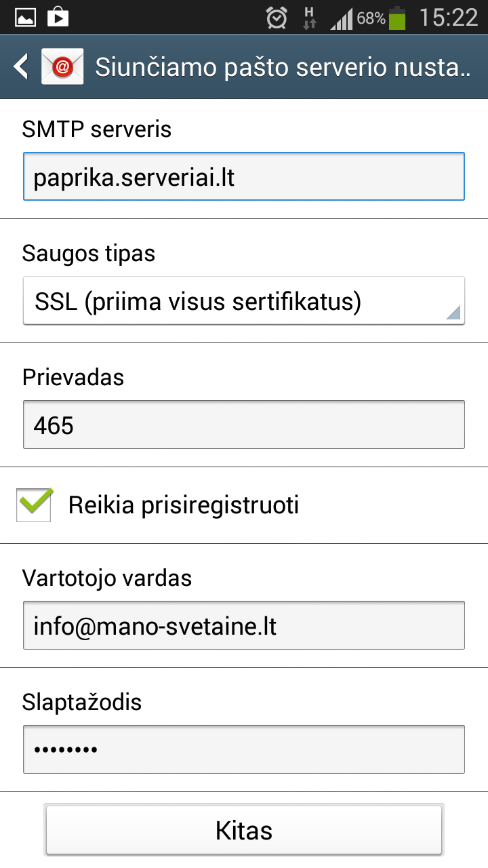Tap the 15:22 clock in status bar
Viewport: 488px width, 868px height.
coord(448,18)
